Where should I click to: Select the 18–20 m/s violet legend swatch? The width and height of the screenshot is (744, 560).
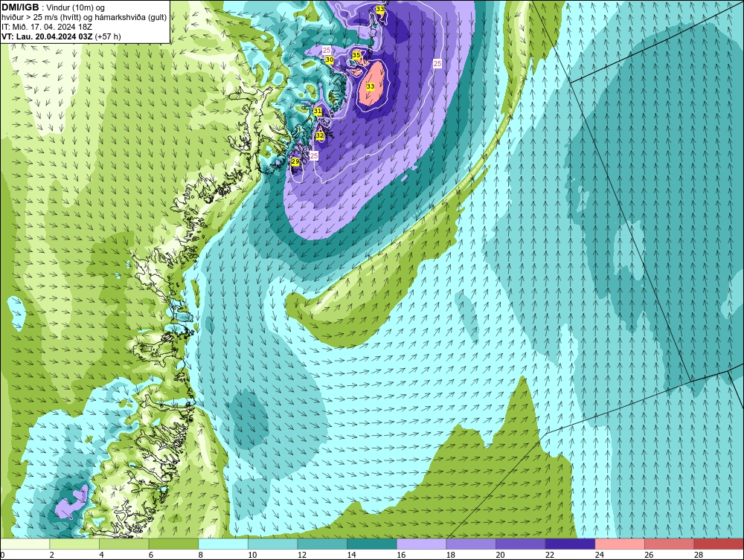coord(471,544)
